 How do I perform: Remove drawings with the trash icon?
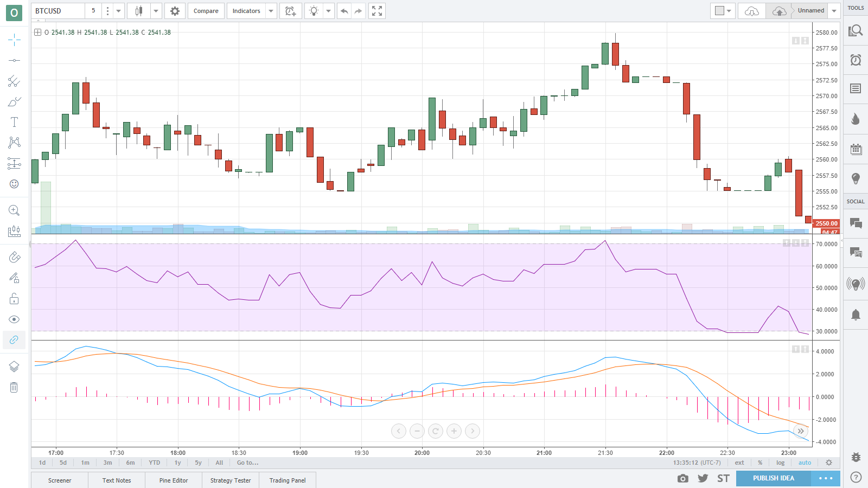point(14,387)
